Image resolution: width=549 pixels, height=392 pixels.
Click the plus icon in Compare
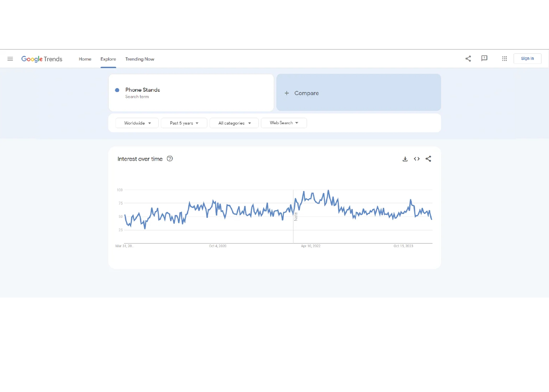pyautogui.click(x=287, y=93)
